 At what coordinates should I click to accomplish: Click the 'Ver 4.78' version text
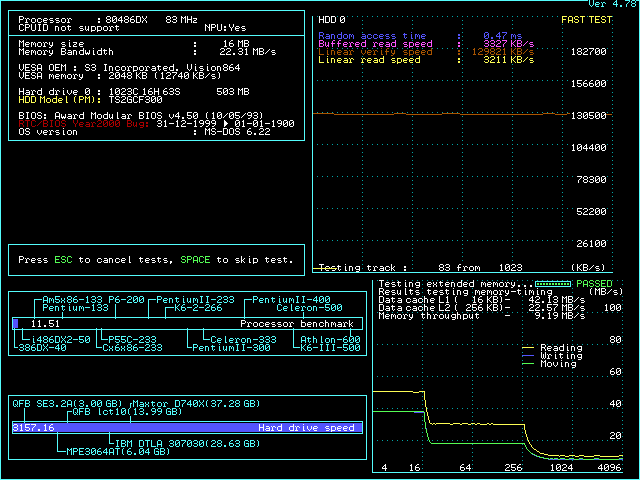[x=613, y=4]
